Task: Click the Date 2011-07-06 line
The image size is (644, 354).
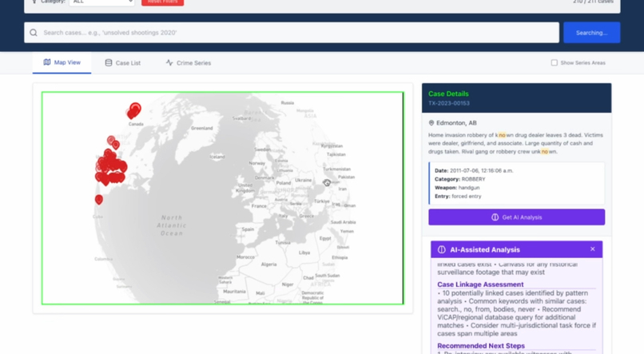Action: click(474, 170)
